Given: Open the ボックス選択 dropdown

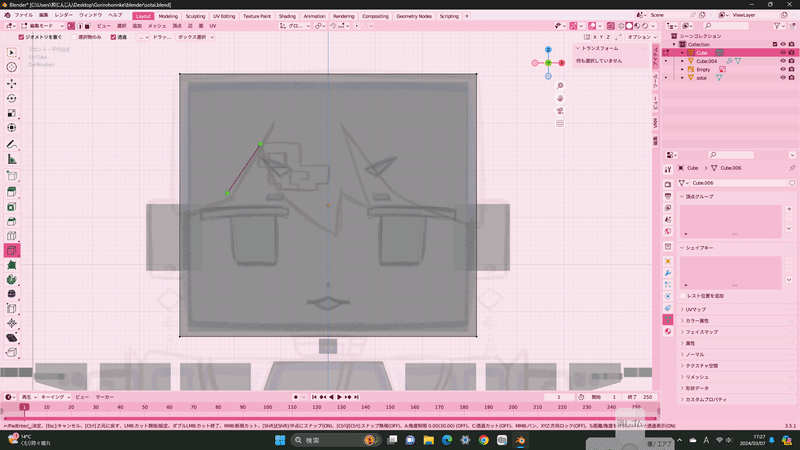Looking at the screenshot, I should point(195,37).
